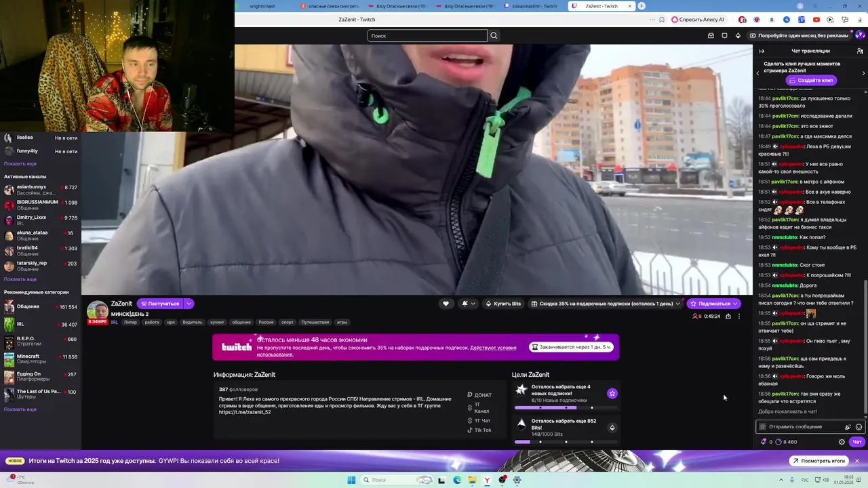This screenshot has height=488, width=868.
Task: Toggle notification bell for ZaZenit
Action: pos(468,304)
